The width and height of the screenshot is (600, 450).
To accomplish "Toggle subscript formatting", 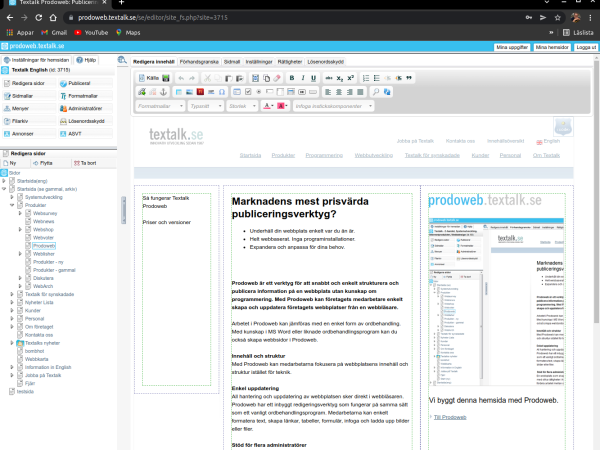I will click(339, 78).
